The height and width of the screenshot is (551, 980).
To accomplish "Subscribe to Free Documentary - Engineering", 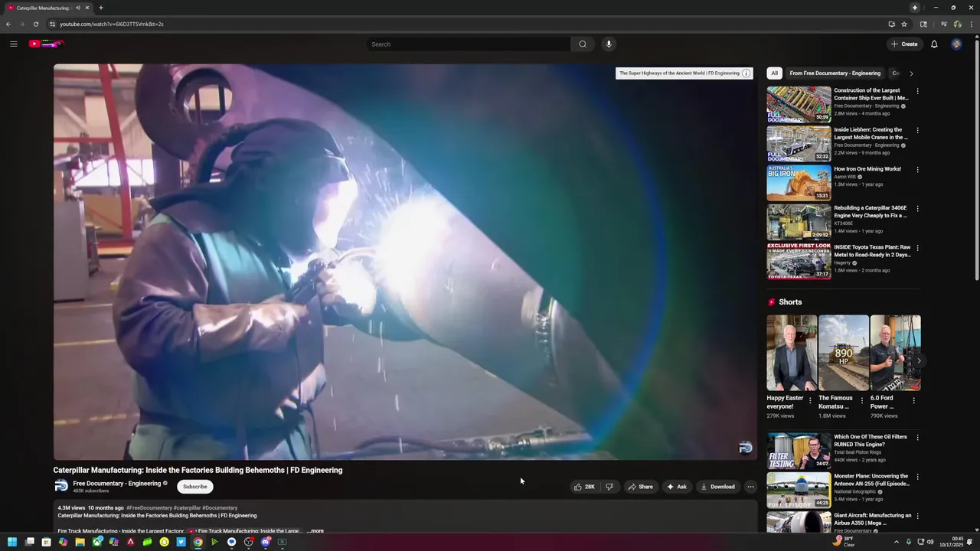I will coord(195,487).
